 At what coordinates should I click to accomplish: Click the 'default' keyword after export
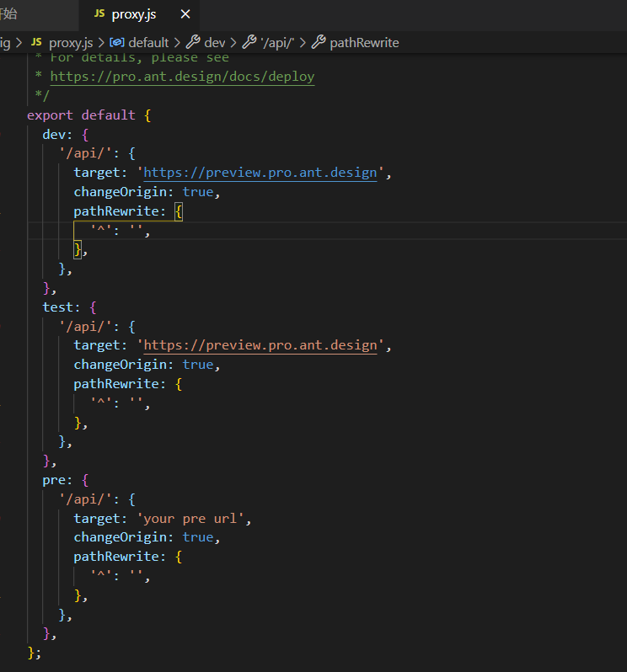tap(109, 115)
